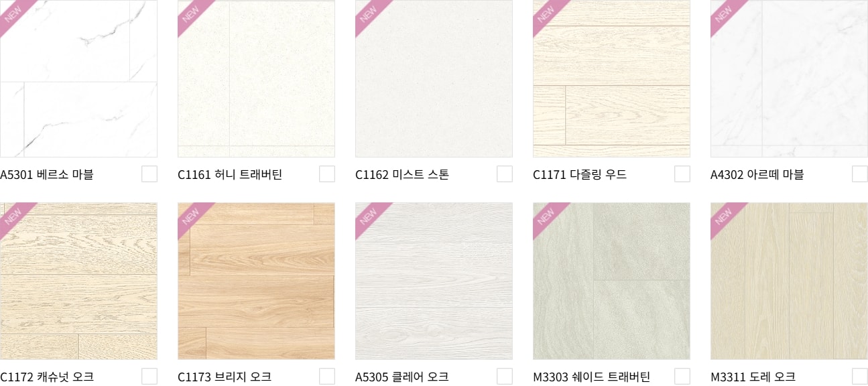The image size is (868, 386).
Task: Open the A4302 아르떼 마블 product title link
Action: (757, 175)
